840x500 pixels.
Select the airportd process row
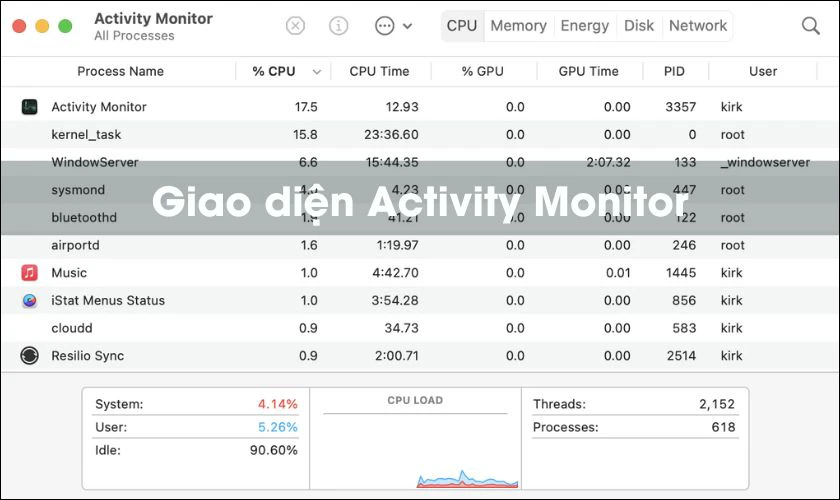pyautogui.click(x=420, y=245)
